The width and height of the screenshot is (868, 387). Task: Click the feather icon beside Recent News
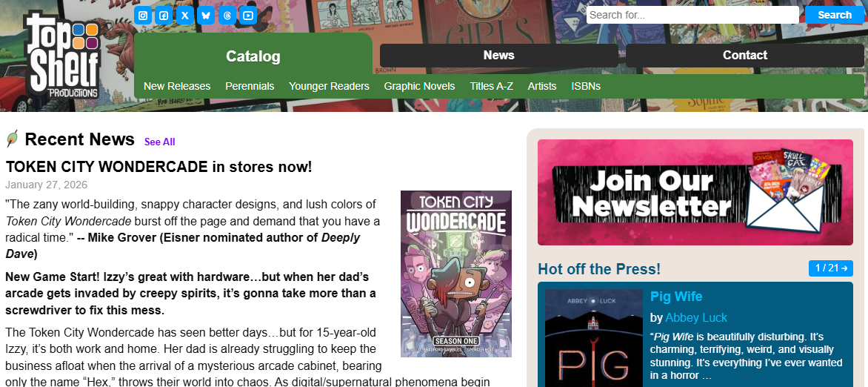tap(12, 139)
